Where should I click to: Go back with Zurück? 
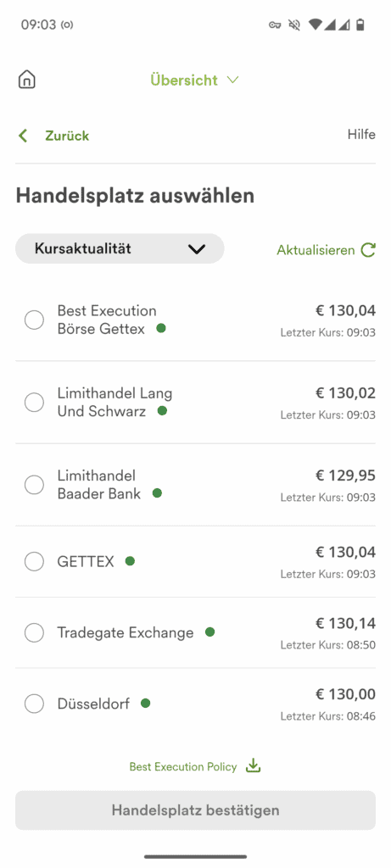tap(67, 136)
